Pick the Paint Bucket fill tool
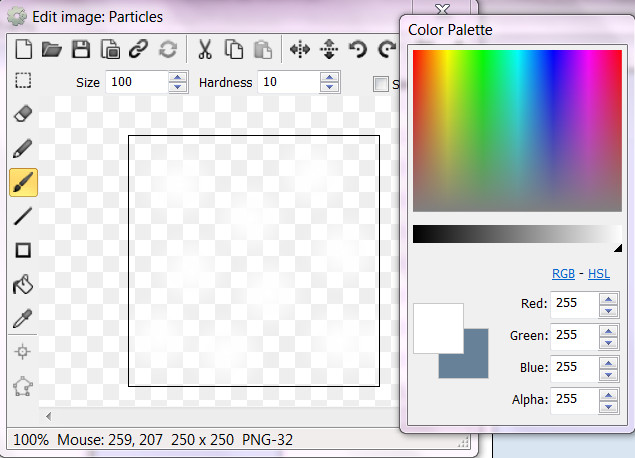The width and height of the screenshot is (635, 458). (x=24, y=285)
